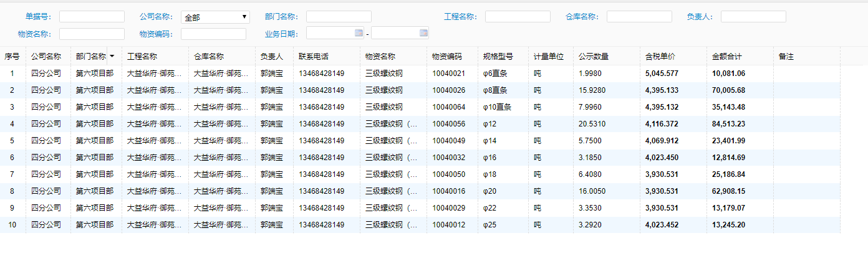This screenshot has width=868, height=271.
Task: Click unit price 4,116.372
Action: coord(662,124)
